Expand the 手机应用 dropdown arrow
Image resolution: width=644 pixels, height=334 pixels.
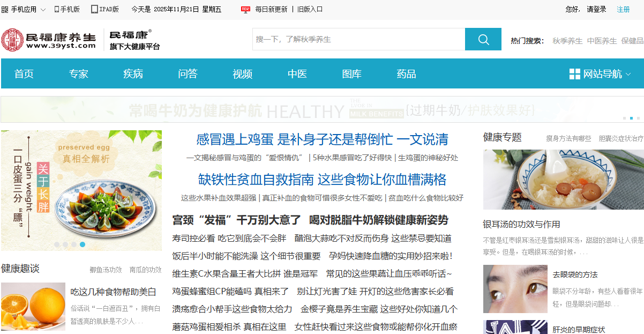[43, 10]
